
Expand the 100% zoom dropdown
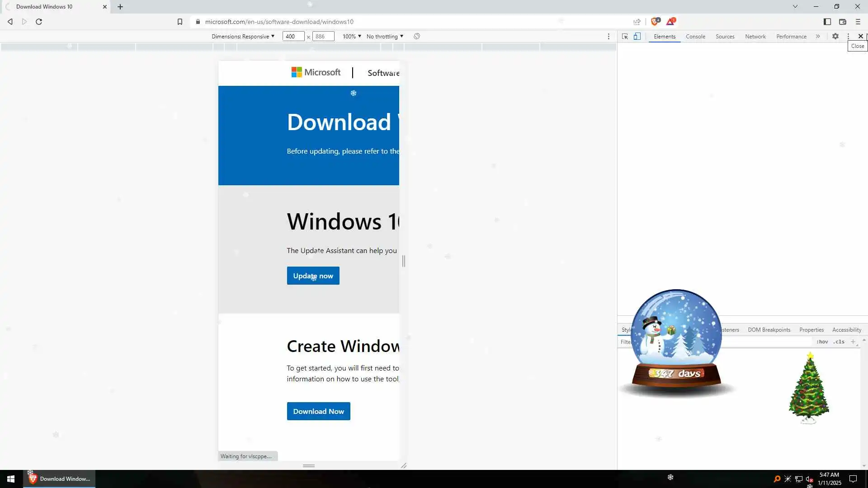point(352,37)
